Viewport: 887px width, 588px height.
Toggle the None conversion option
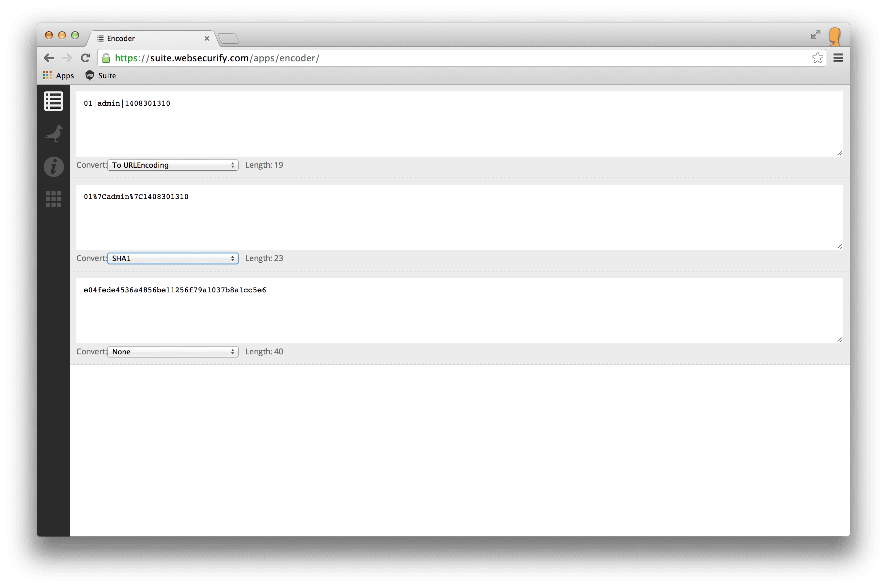[x=173, y=352]
